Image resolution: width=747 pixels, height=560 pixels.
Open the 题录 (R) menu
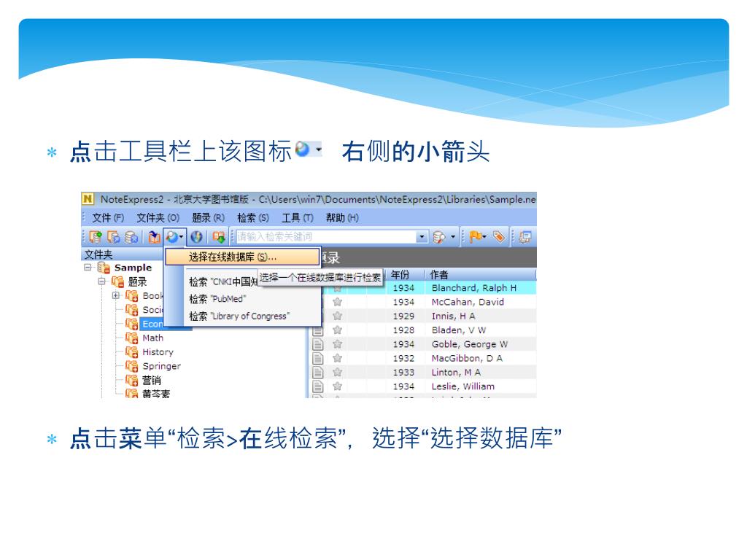pyautogui.click(x=208, y=217)
